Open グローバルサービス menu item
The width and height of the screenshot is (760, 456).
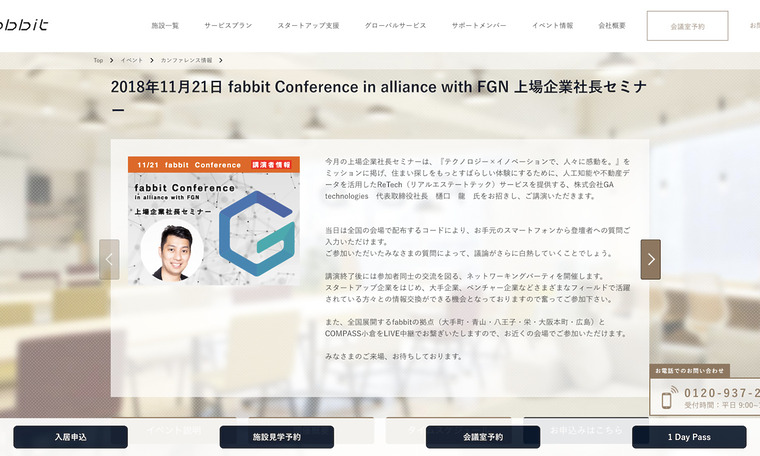coord(395,26)
